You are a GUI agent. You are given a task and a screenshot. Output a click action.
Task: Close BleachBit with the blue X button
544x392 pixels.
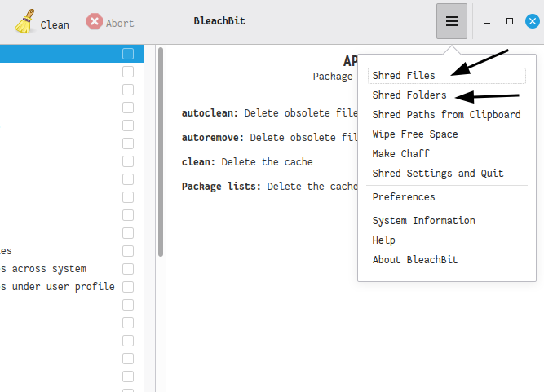(532, 21)
